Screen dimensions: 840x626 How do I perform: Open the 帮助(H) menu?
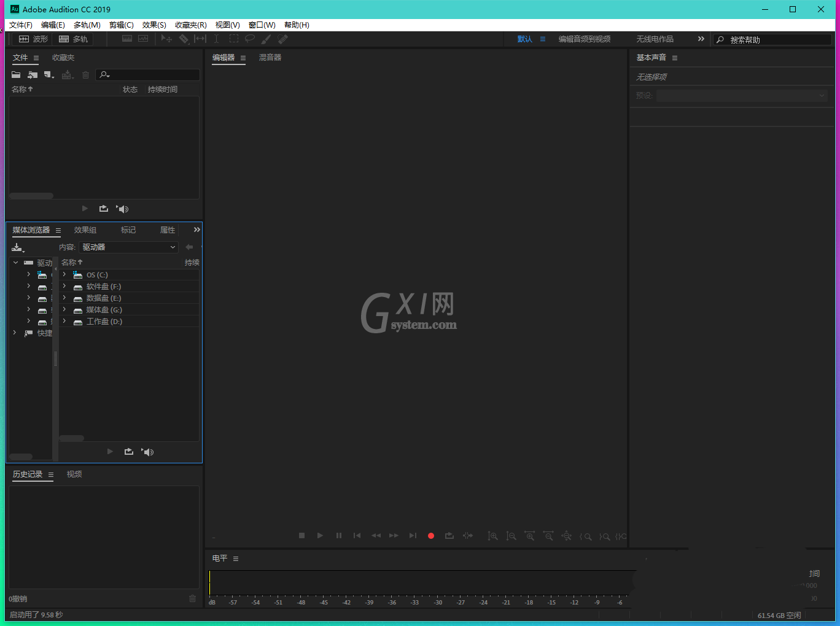click(x=297, y=25)
